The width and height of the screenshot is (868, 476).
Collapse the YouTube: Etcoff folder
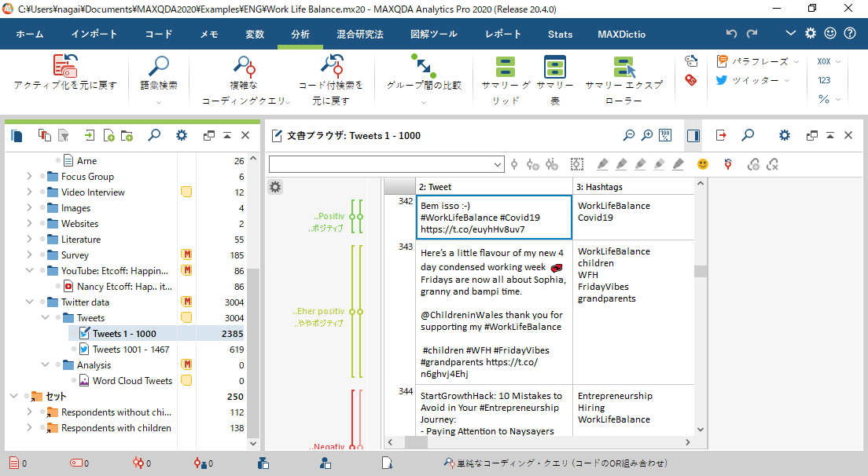[x=29, y=271]
